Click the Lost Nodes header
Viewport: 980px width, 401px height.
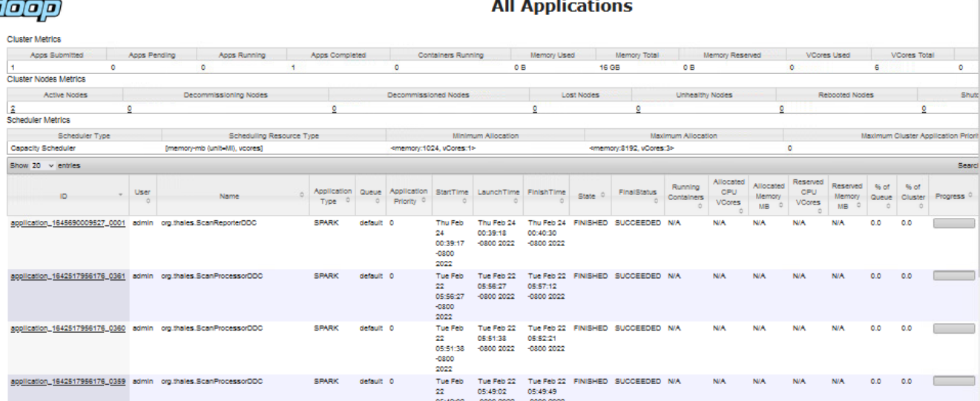580,95
